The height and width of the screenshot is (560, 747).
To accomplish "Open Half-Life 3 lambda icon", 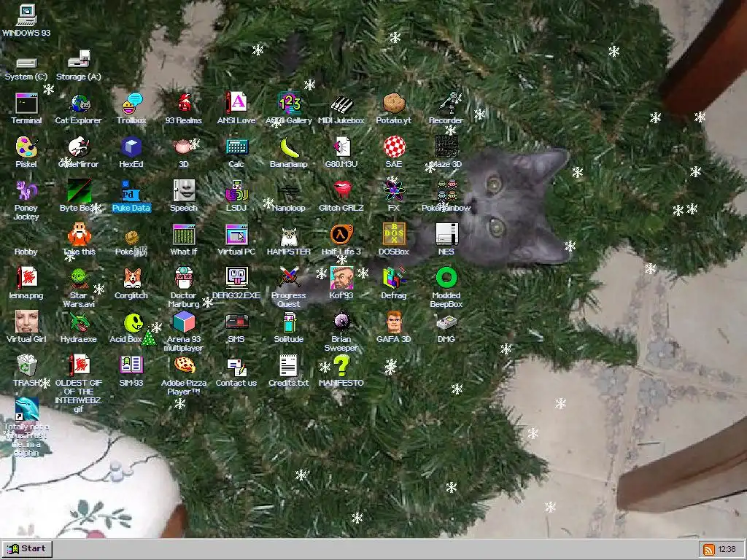I will pyautogui.click(x=341, y=235).
